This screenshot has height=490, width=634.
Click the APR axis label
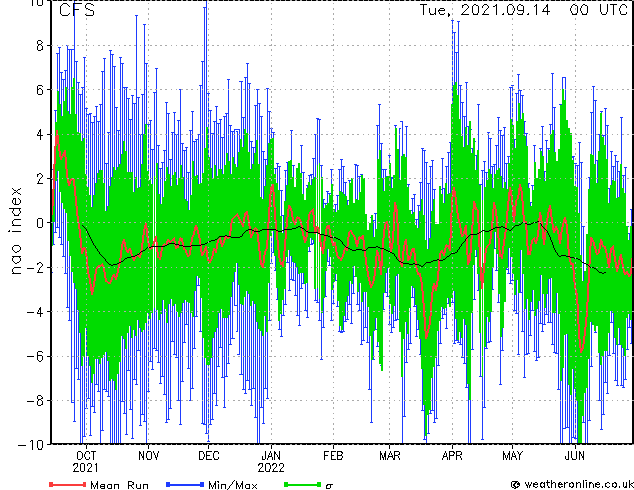point(452,456)
